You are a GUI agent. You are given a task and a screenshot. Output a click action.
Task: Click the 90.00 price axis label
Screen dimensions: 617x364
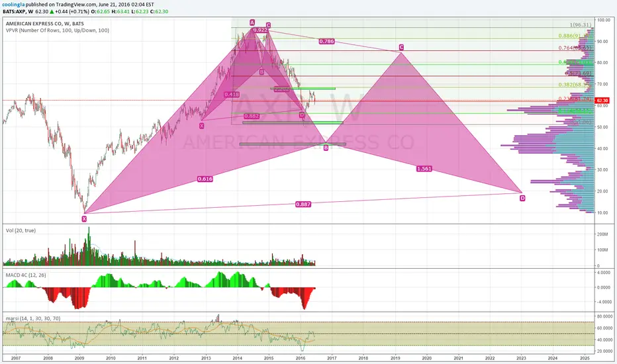pyautogui.click(x=602, y=41)
